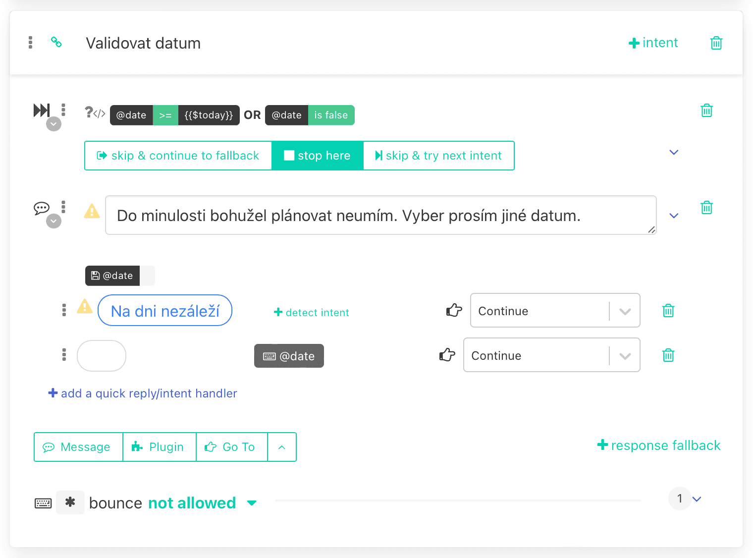This screenshot has height=558, width=756.
Task: Click the @date >= {{$today}} condition
Action: tap(175, 115)
